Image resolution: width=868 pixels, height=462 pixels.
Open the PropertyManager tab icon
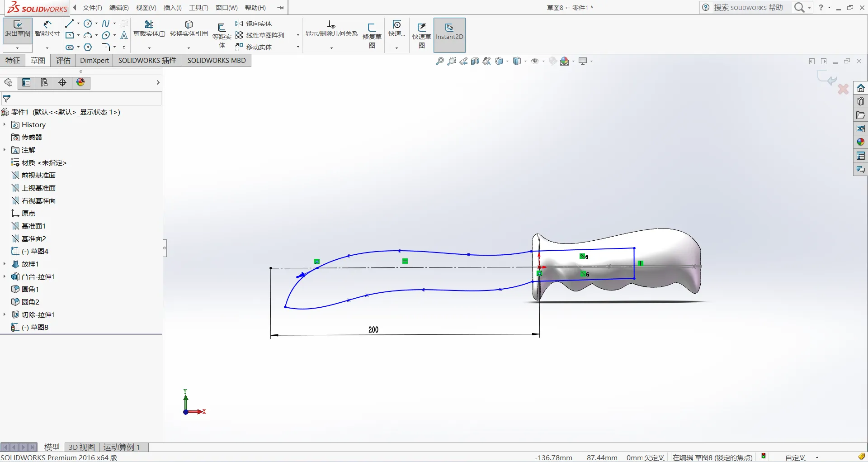(x=26, y=82)
